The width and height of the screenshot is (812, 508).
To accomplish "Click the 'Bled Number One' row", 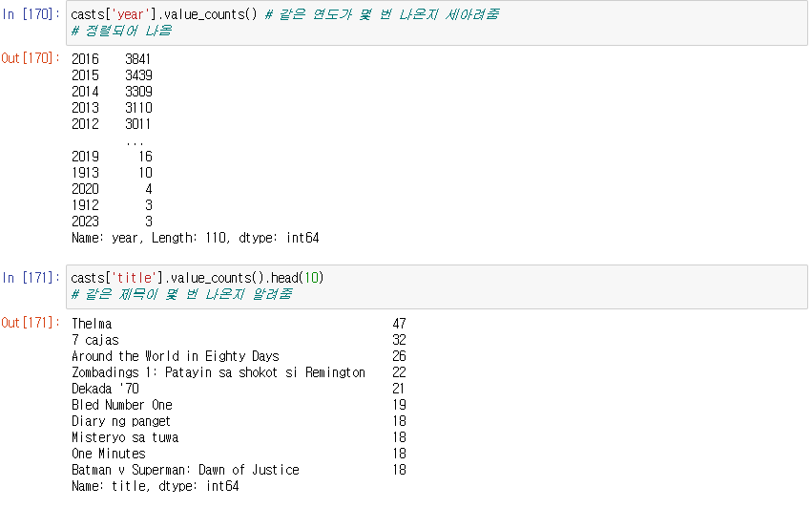I will click(239, 405).
